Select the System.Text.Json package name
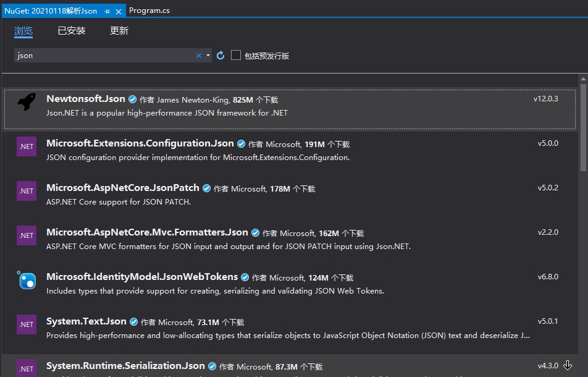588x377 pixels. click(86, 321)
